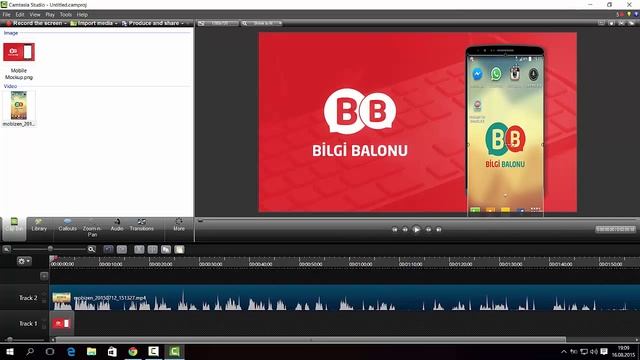Viewport: 640px width, 360px height.
Task: Click timeline horizontal scrollbar
Action: coord(310,340)
